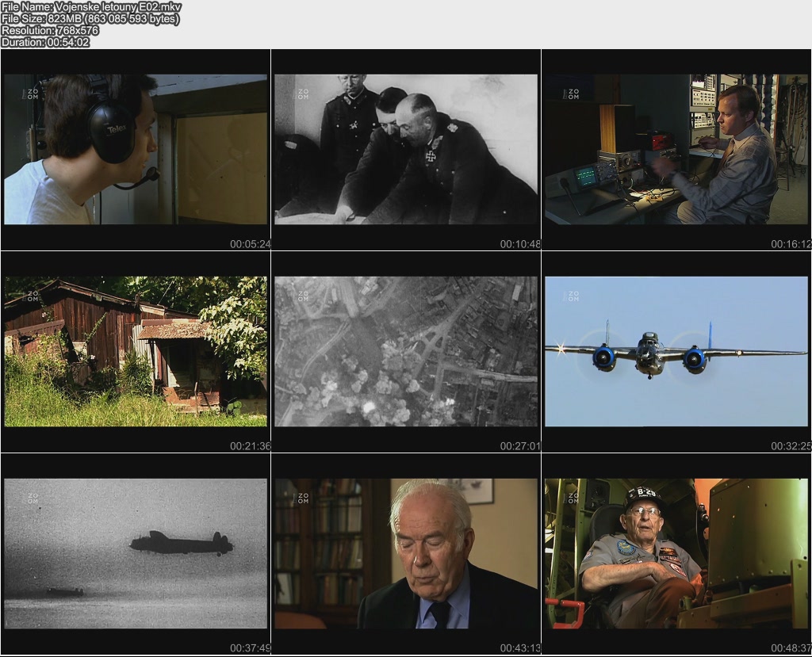The image size is (812, 657).
Task: Click the thumbnail of man wearing Telex headset
Action: (136, 150)
